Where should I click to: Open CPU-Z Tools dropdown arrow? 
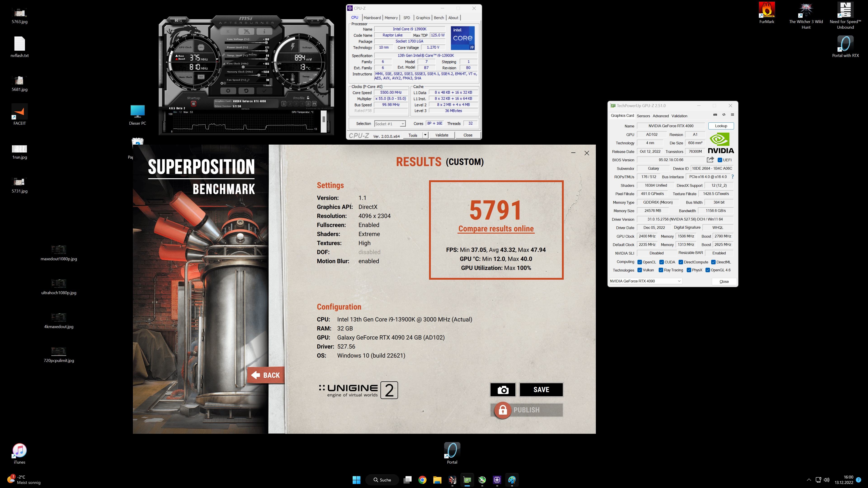pyautogui.click(x=425, y=135)
